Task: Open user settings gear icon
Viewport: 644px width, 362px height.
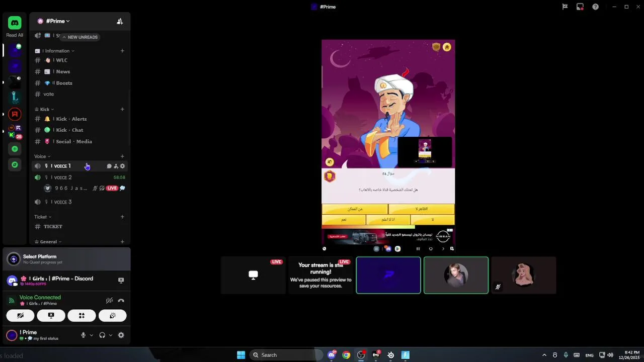Action: point(121,335)
